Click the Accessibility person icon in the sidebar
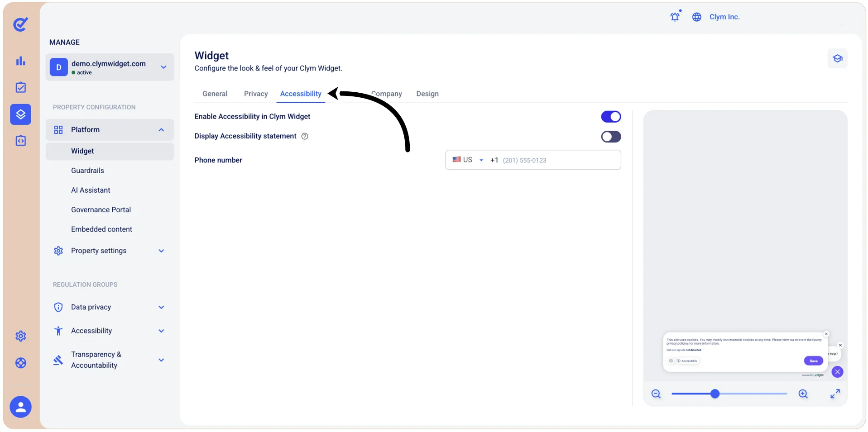Image resolution: width=868 pixels, height=432 pixels. tap(58, 331)
